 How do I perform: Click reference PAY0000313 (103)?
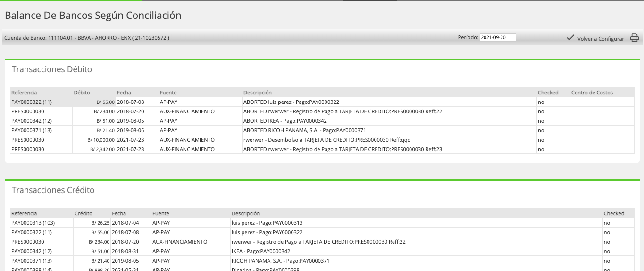click(33, 223)
